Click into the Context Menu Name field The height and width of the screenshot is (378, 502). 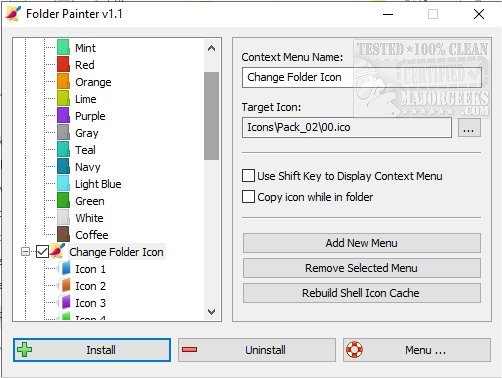coord(362,77)
